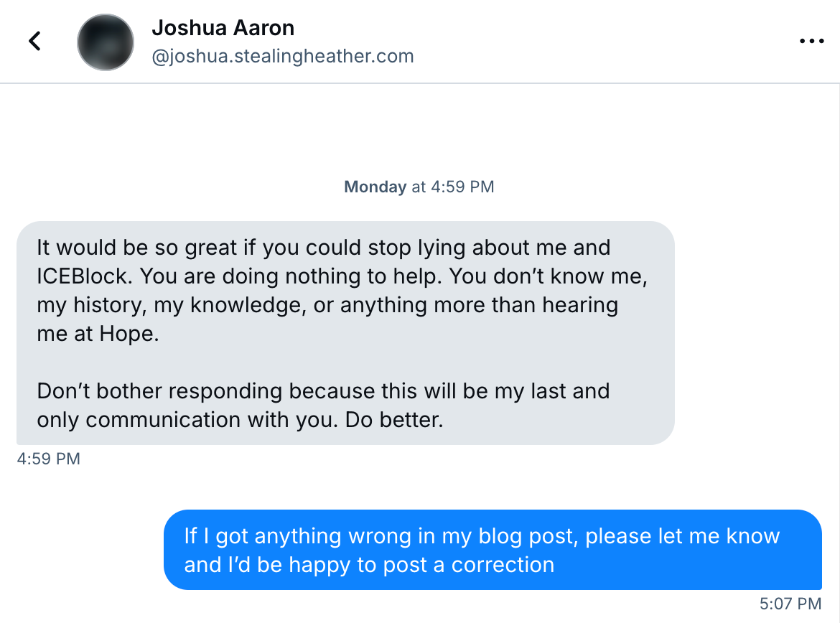This screenshot has height=623, width=840.
Task: Select the gray received message bubble
Action: click(x=345, y=332)
